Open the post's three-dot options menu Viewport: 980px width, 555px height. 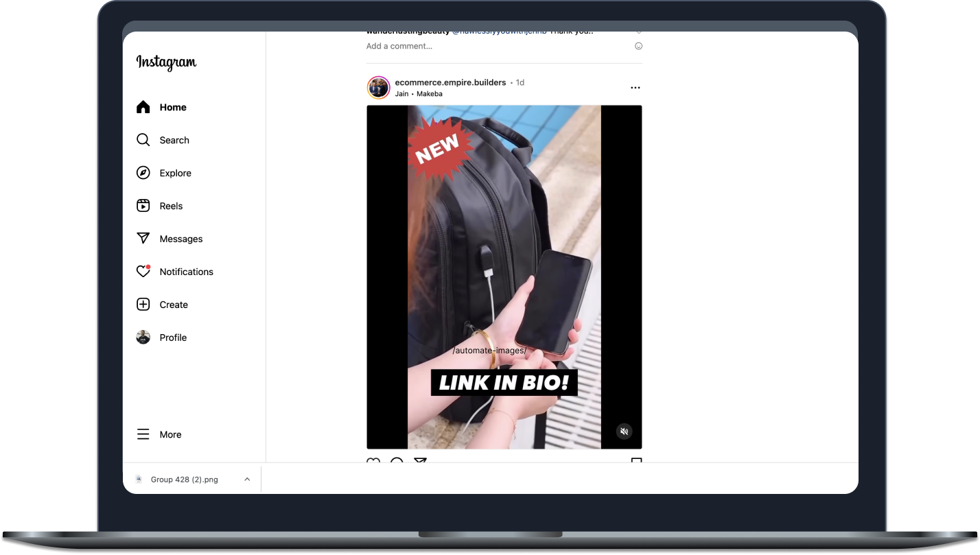tap(635, 88)
